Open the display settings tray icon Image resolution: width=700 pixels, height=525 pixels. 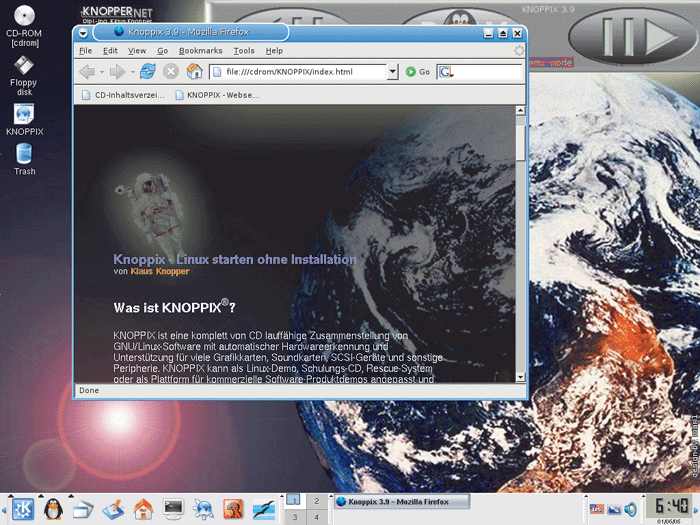coord(614,509)
